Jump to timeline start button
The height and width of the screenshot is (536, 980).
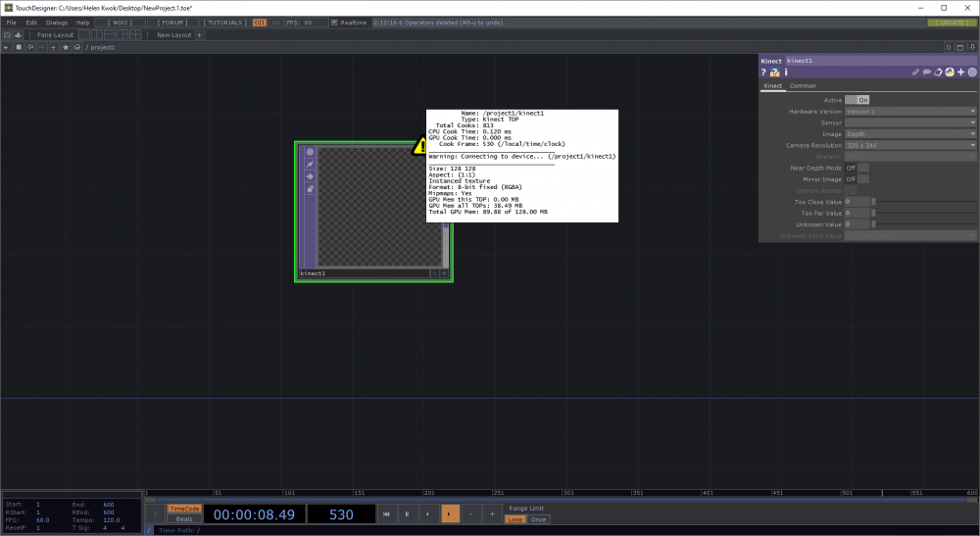(386, 514)
